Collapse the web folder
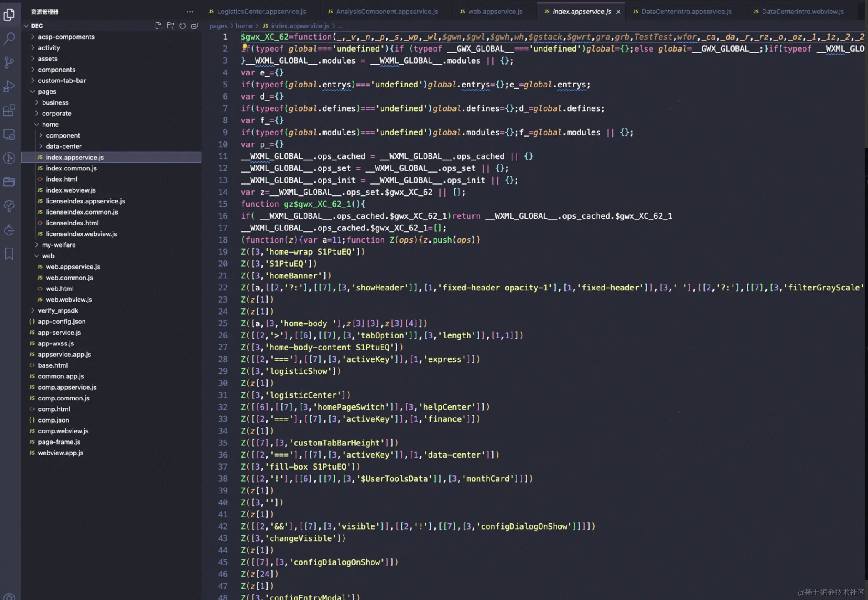Image resolution: width=868 pixels, height=600 pixels. click(x=48, y=256)
